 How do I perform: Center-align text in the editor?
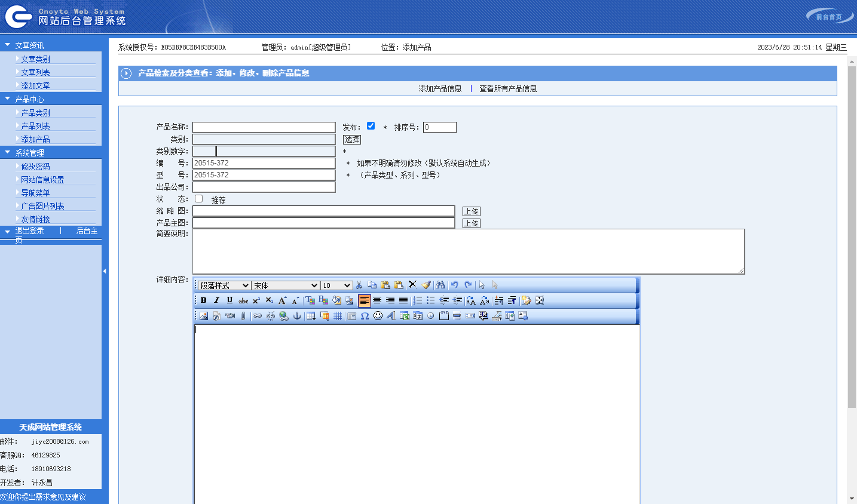[377, 300]
